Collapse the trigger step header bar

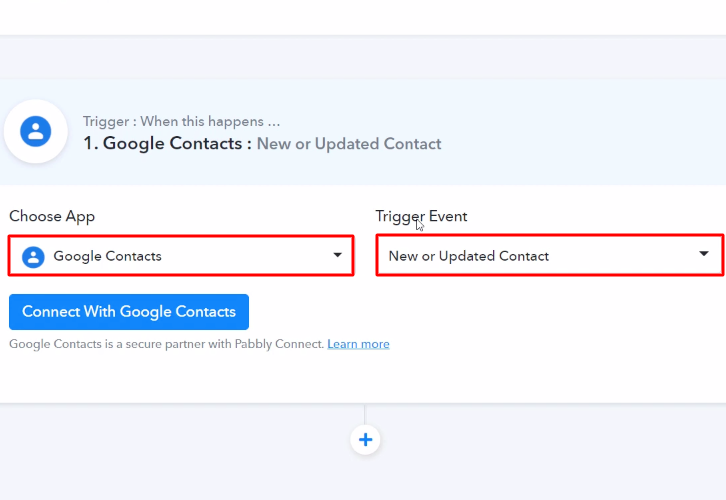pos(580,132)
